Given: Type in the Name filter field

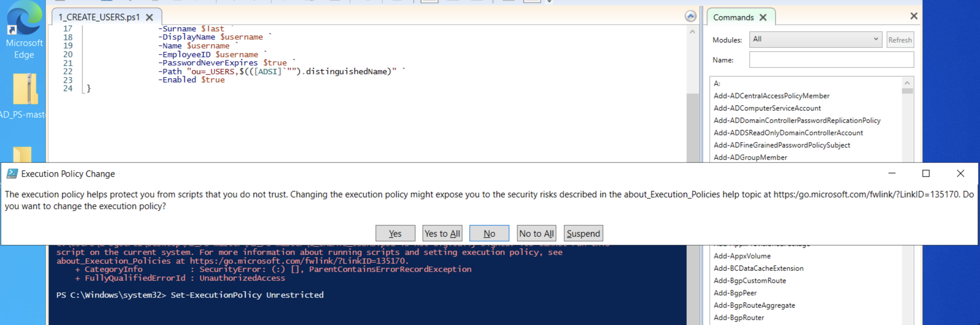Looking at the screenshot, I should [831, 60].
